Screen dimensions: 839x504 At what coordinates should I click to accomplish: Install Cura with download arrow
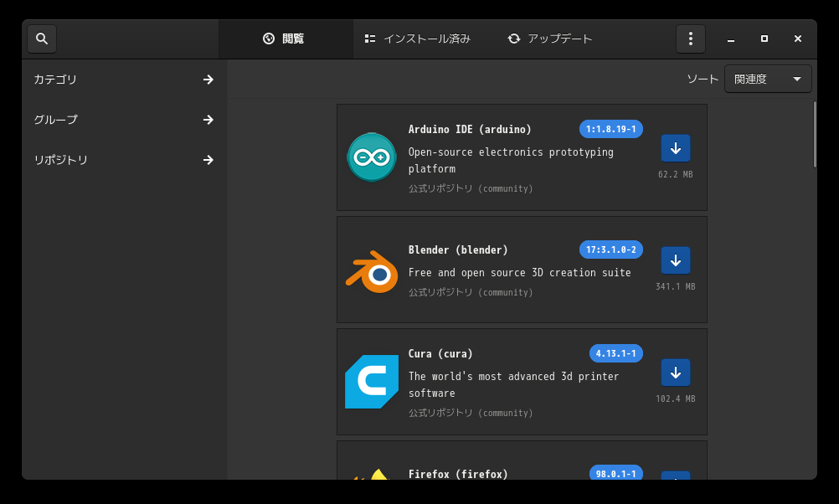tap(675, 373)
